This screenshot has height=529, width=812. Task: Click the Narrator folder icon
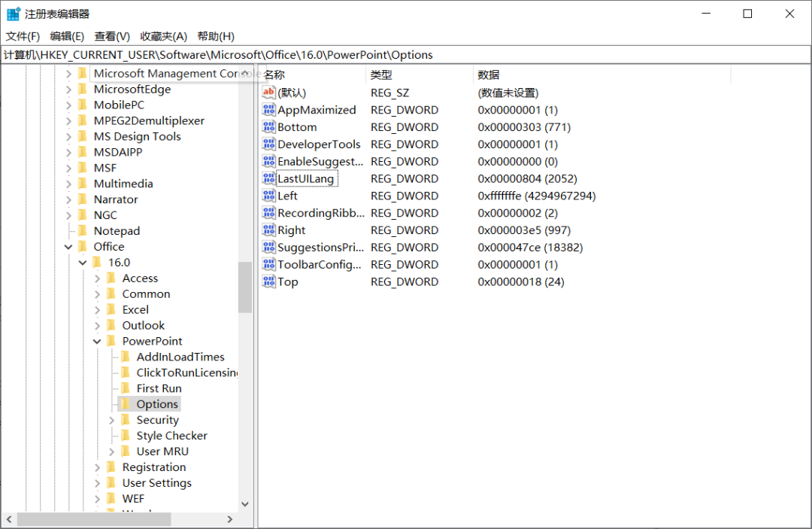click(x=83, y=199)
